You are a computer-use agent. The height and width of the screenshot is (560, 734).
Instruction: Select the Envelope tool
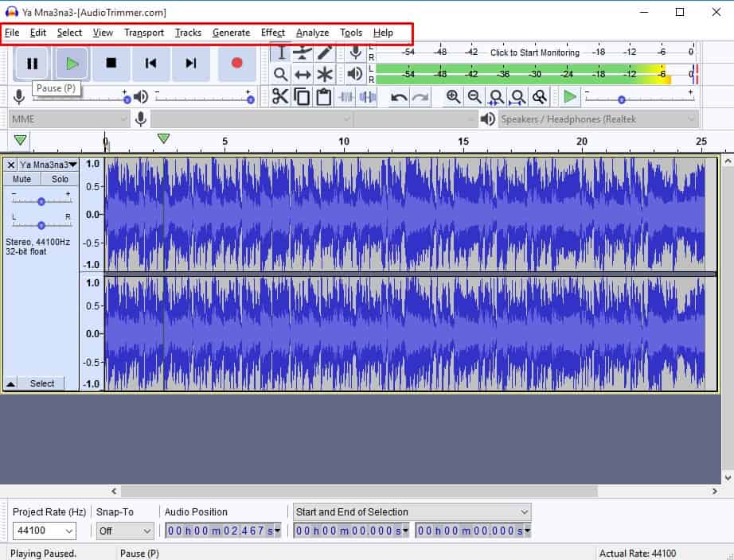[x=303, y=52]
